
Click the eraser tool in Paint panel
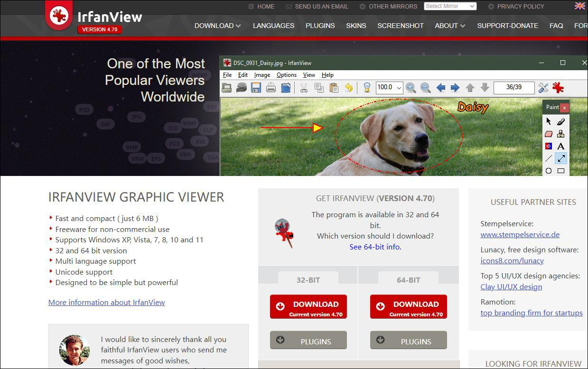(x=549, y=134)
